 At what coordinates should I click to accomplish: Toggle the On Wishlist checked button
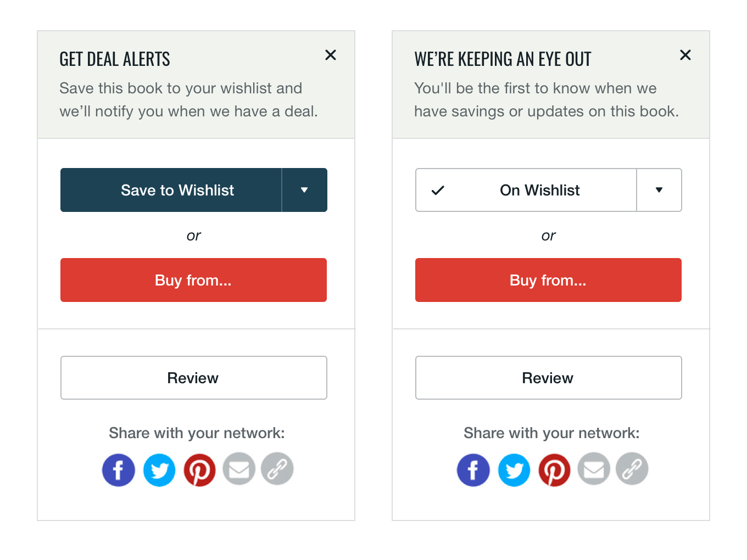click(x=526, y=190)
